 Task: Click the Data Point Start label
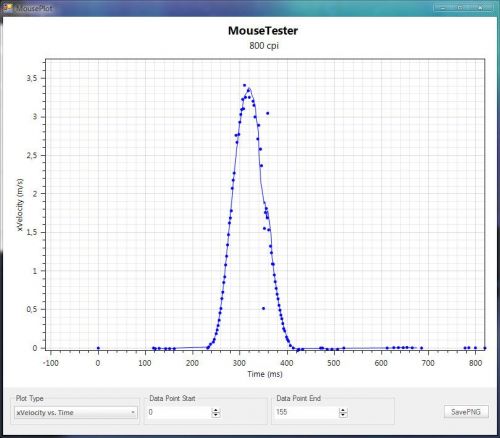tap(172, 398)
